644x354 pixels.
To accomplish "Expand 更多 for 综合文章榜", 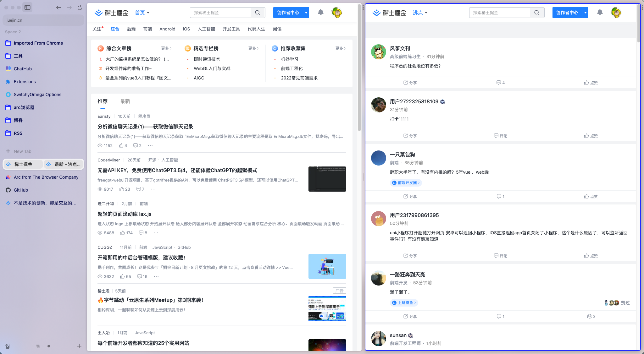I will tap(166, 48).
